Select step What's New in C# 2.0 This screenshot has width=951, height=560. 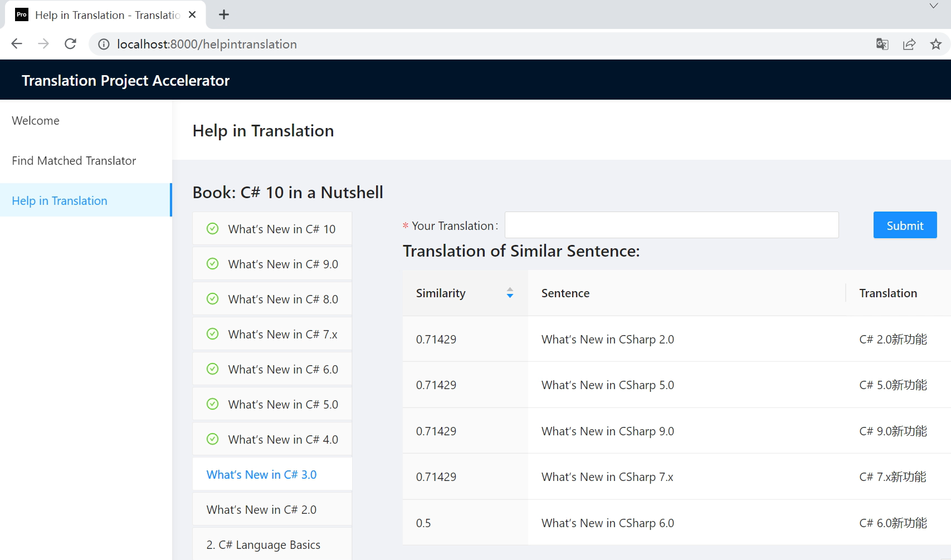[272, 509]
